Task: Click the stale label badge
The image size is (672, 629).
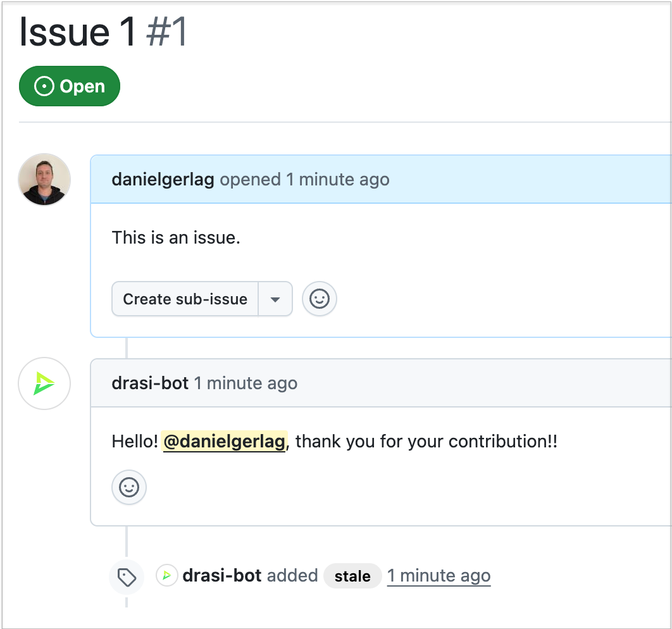Action: (352, 576)
